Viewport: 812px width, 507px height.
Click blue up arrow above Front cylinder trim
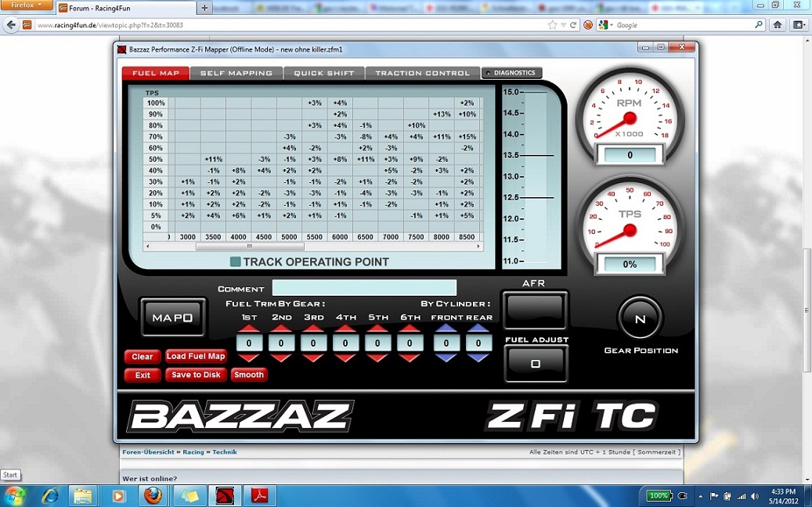[x=446, y=328]
